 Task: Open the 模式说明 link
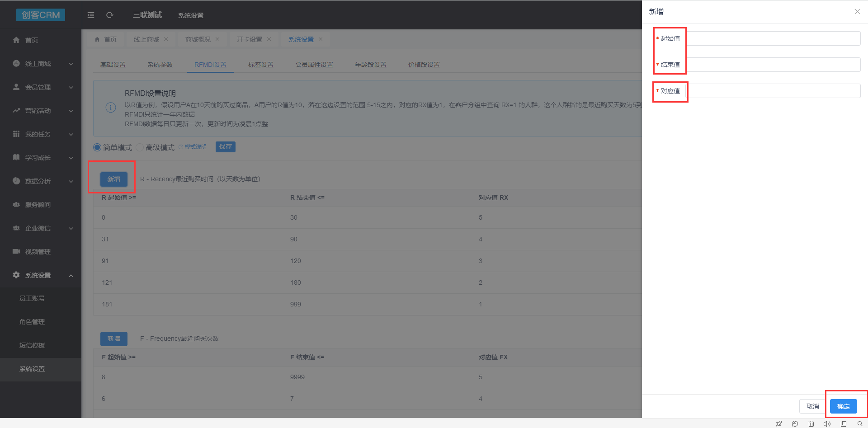point(195,147)
